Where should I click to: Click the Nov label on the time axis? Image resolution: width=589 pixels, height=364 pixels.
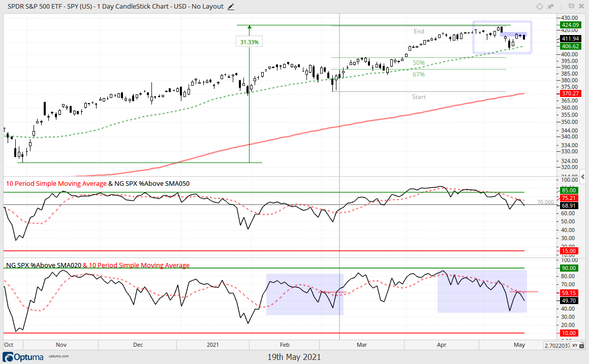61,345
